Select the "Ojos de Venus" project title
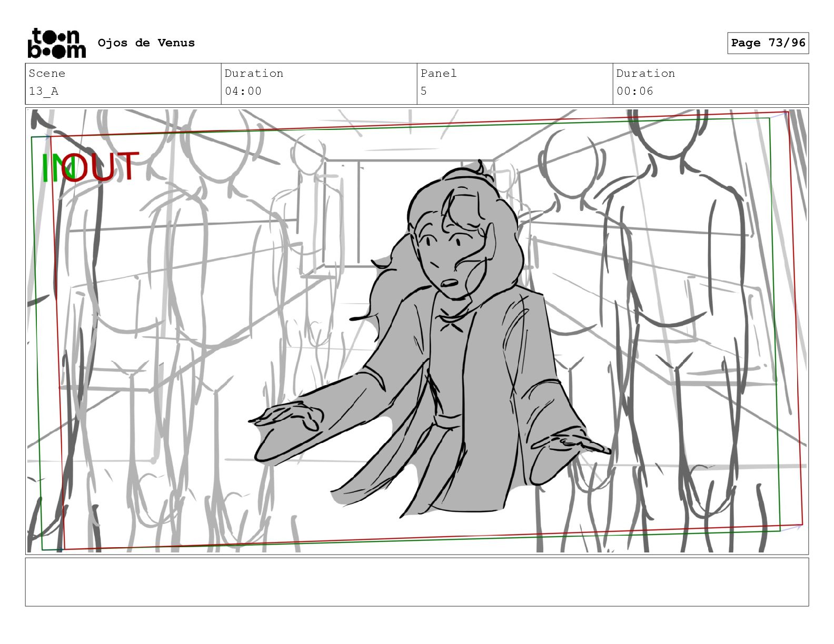This screenshot has width=834, height=644. coord(146,43)
